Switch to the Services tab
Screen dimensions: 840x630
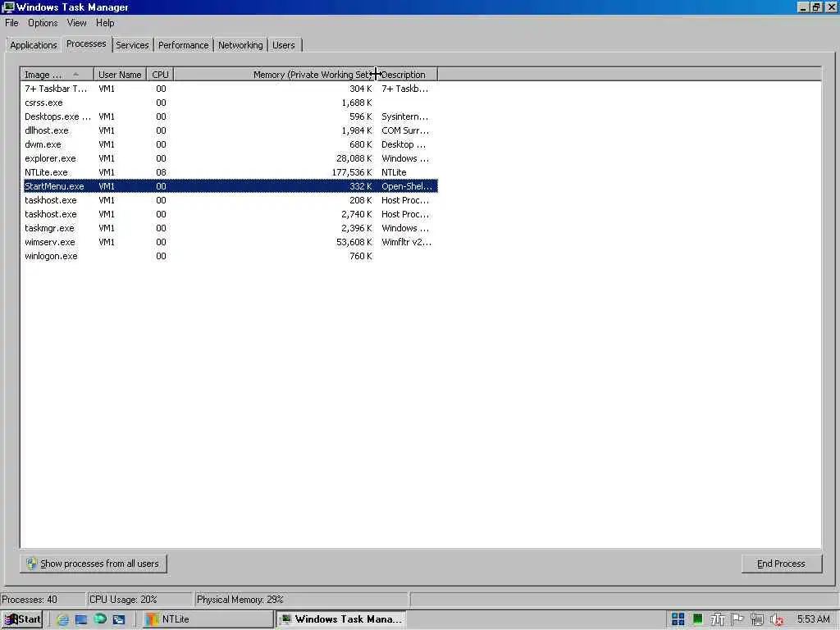click(x=132, y=45)
